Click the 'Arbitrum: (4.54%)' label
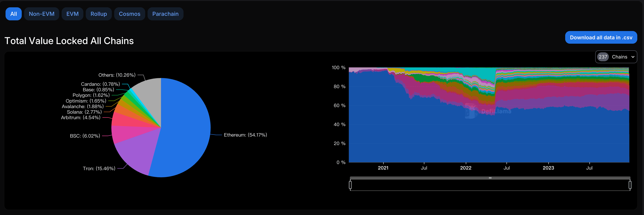Screen dimensions: 644x215 click(81, 118)
